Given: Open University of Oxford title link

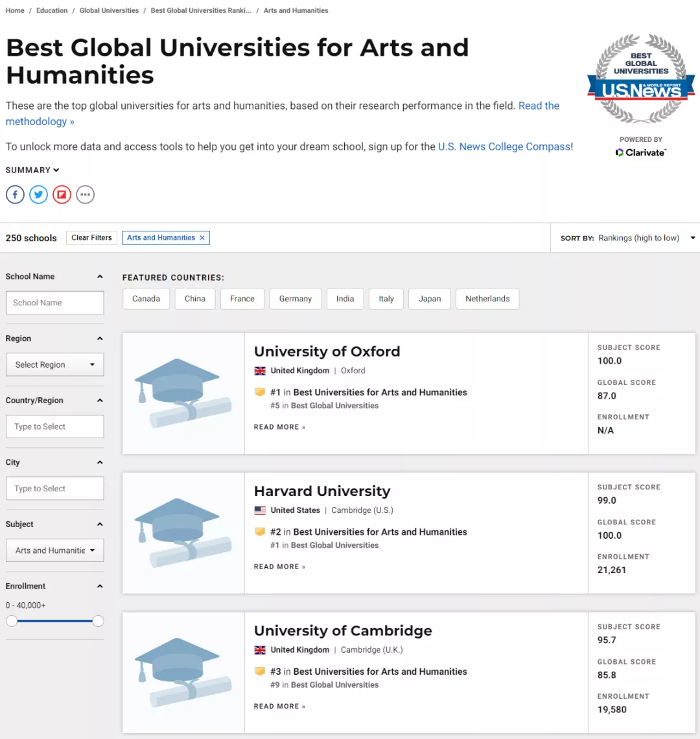Looking at the screenshot, I should (x=327, y=351).
